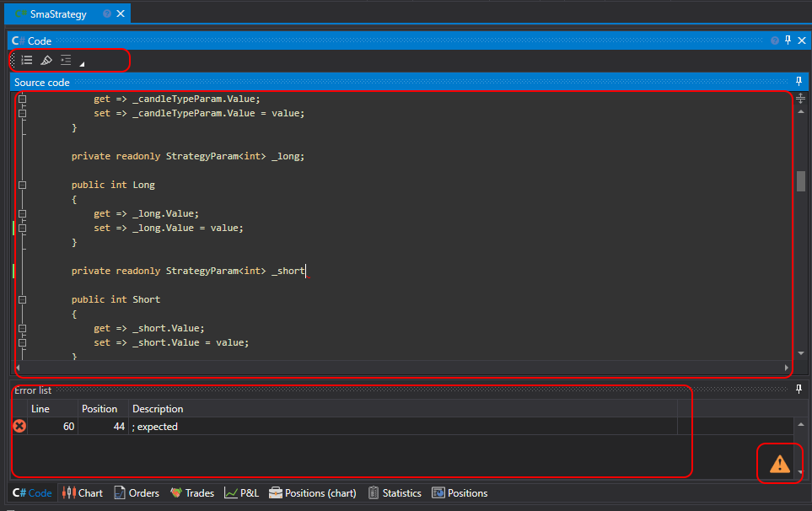Image resolution: width=812 pixels, height=511 pixels.
Task: Toggle line numbers with the numbered list icon
Action: tap(27, 61)
